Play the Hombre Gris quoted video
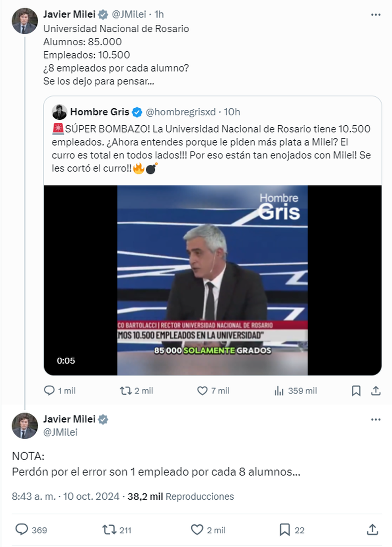Viewport: 392px width, 547px height. pyautogui.click(x=212, y=280)
